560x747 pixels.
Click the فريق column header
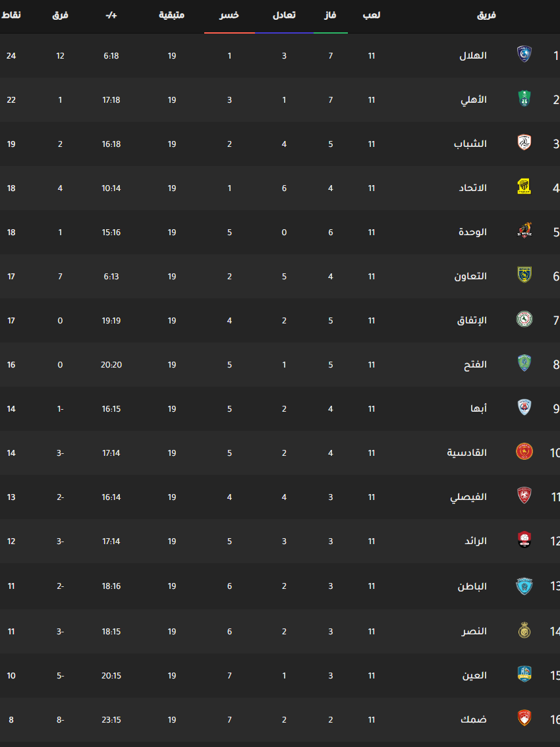(x=486, y=15)
